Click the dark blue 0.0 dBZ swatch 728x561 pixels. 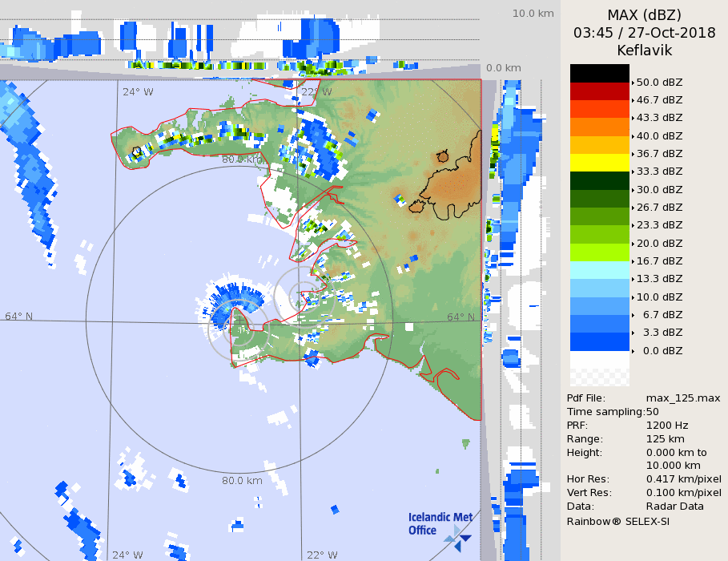[x=599, y=342]
